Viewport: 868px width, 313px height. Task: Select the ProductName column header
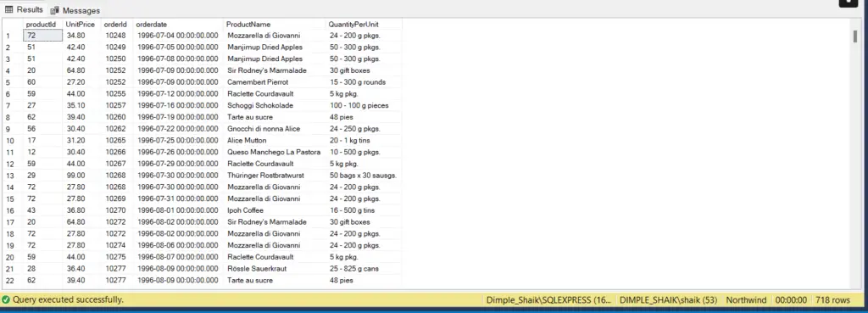[x=274, y=25]
